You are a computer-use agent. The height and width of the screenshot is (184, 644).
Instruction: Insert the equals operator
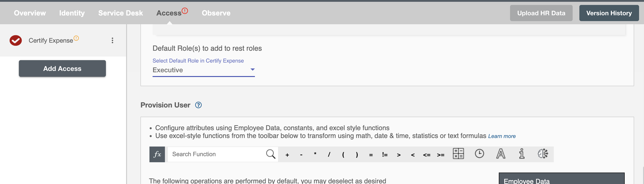pyautogui.click(x=371, y=155)
